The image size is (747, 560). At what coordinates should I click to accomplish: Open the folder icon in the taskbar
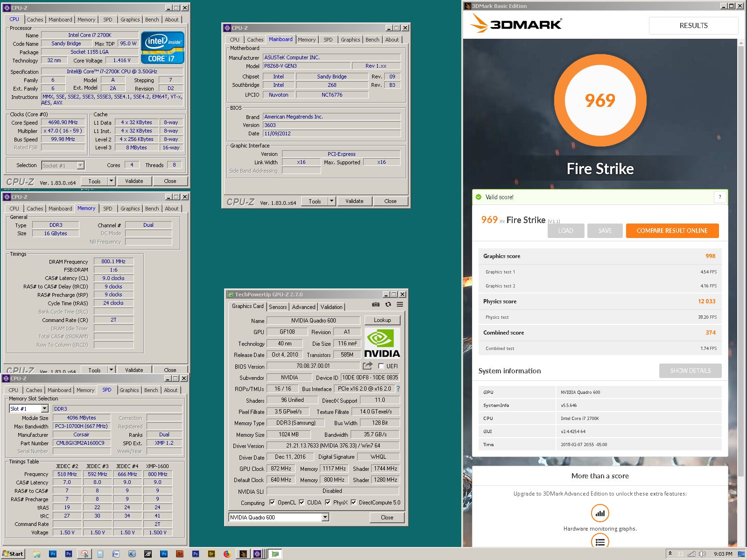coord(37,554)
